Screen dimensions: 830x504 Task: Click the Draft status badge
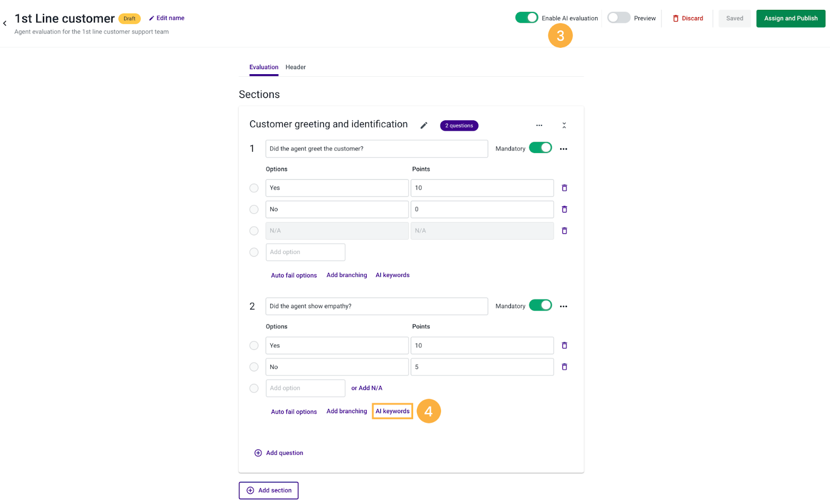(129, 19)
